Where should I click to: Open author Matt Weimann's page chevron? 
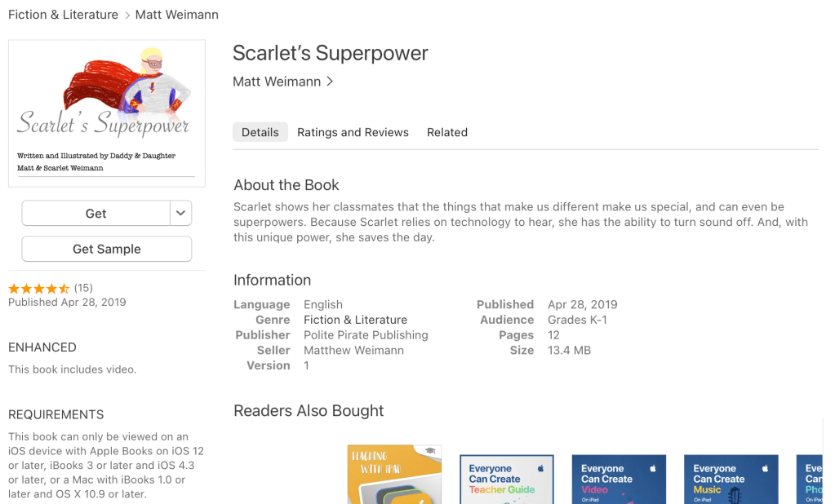(330, 82)
